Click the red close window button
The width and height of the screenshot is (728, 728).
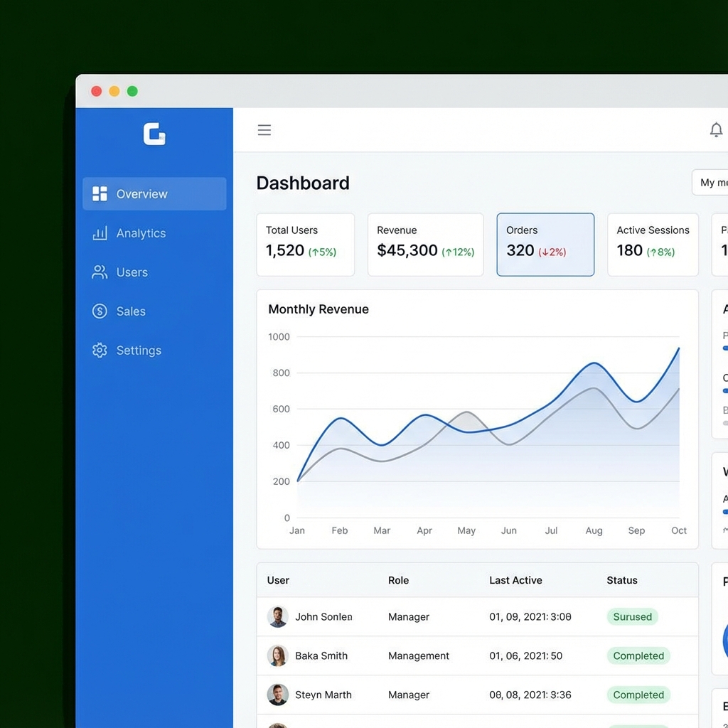tap(97, 91)
